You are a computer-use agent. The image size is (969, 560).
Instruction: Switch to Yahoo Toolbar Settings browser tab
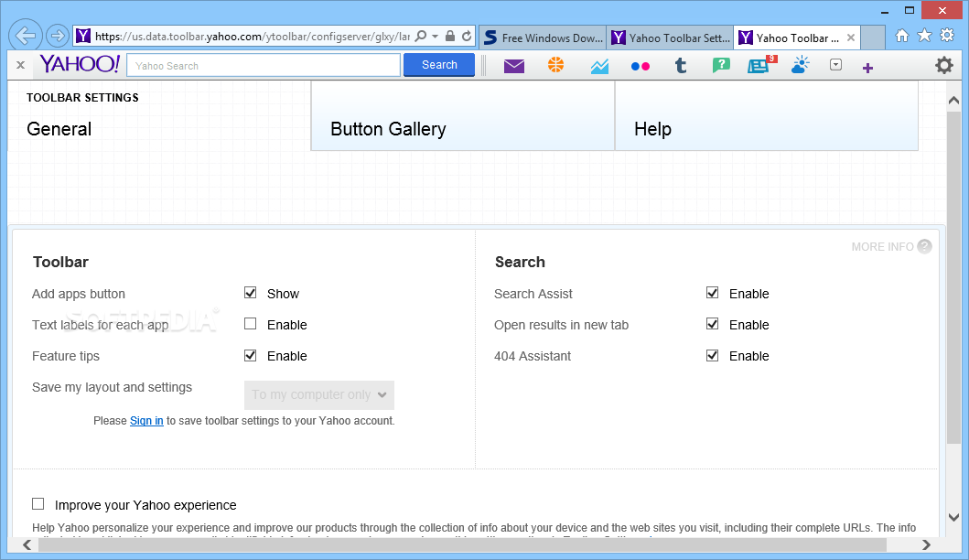[671, 38]
